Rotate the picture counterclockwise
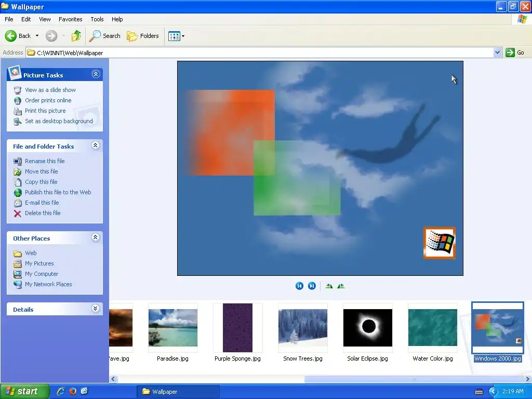 341,286
